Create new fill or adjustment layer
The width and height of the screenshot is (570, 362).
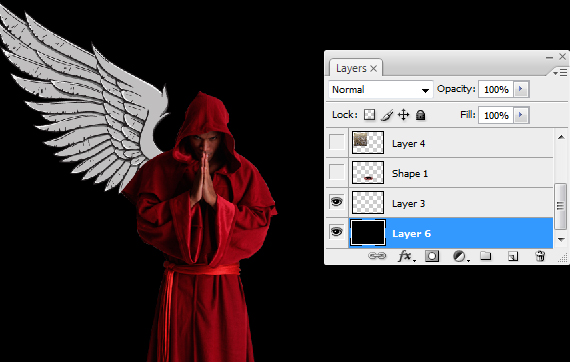[460, 256]
